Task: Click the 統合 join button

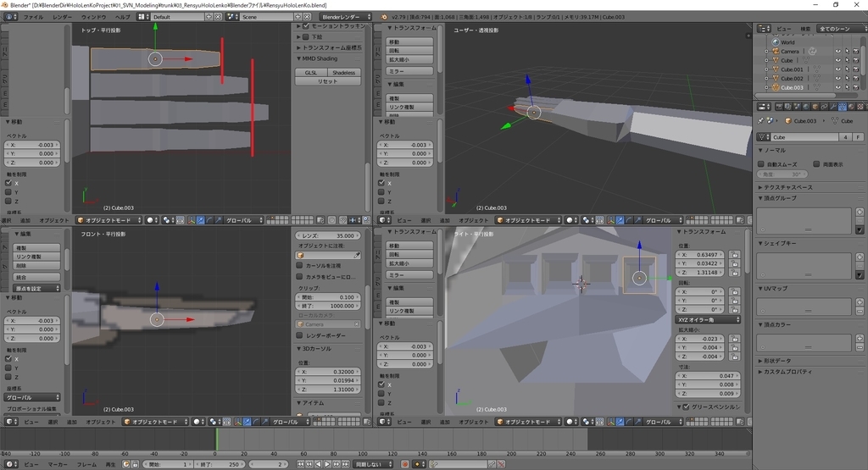Action: tap(36, 277)
